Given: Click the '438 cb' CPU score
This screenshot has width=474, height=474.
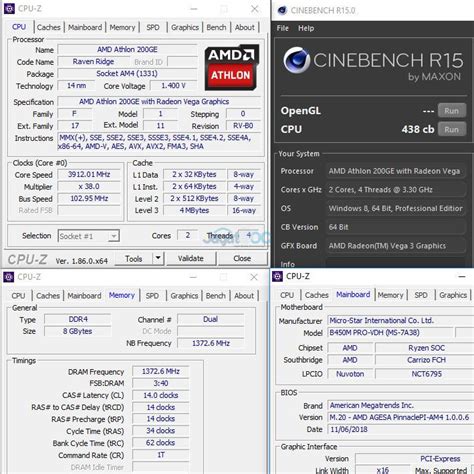Looking at the screenshot, I should pyautogui.click(x=418, y=129).
